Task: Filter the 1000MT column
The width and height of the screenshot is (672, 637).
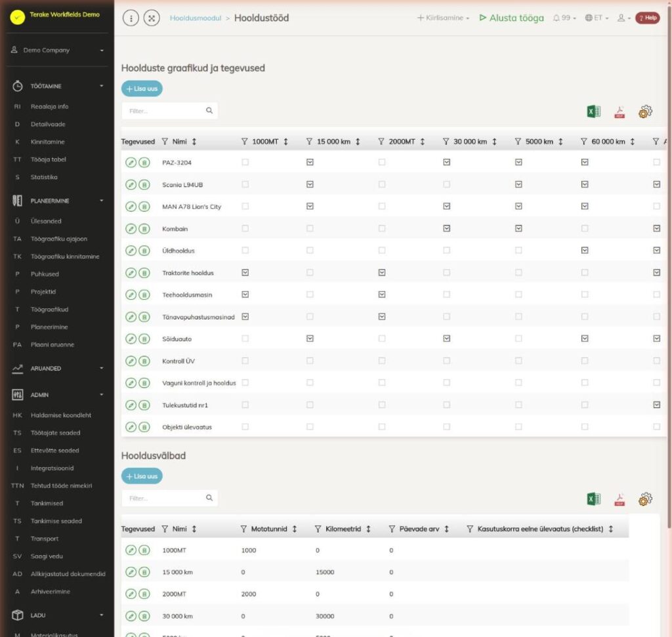Action: [244, 141]
